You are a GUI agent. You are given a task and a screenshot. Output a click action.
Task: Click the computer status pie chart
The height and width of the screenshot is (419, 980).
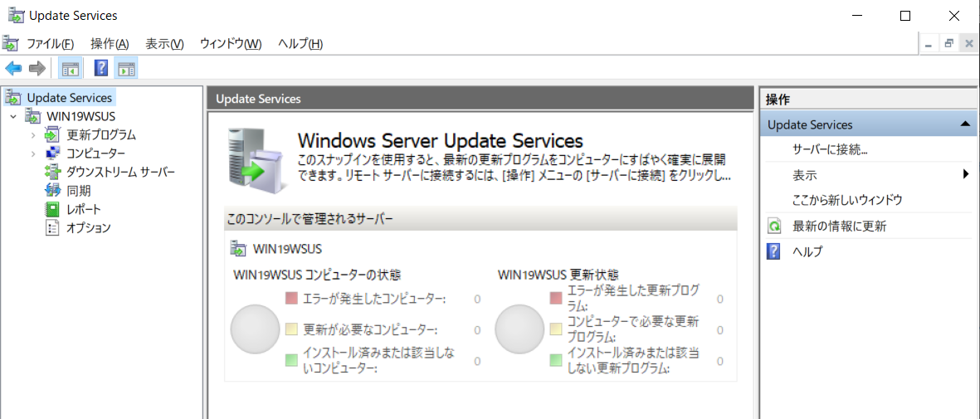click(x=255, y=329)
